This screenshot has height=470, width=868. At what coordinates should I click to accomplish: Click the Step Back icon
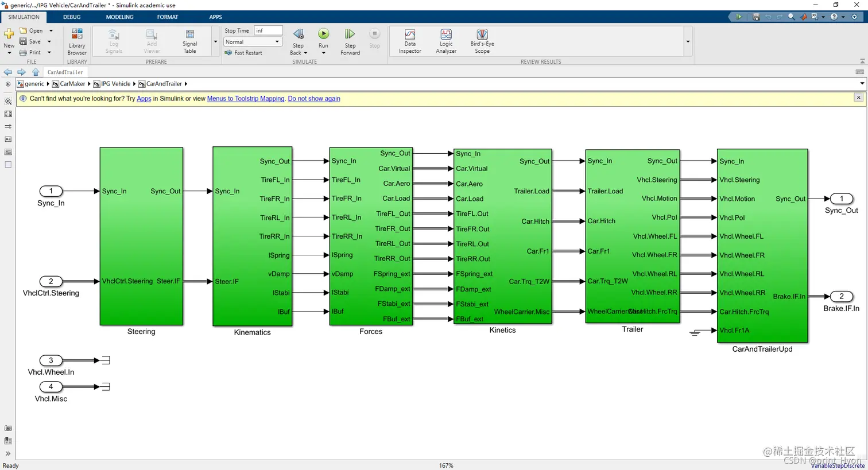click(x=299, y=34)
